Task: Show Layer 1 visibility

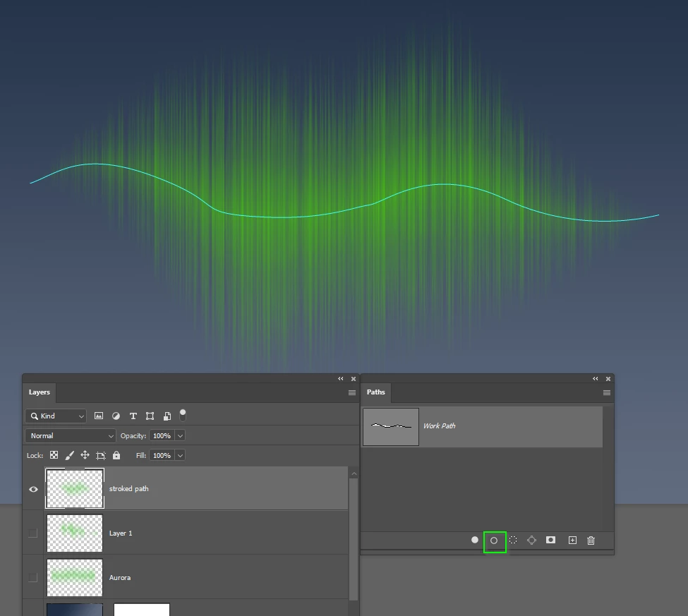Action: tap(33, 533)
